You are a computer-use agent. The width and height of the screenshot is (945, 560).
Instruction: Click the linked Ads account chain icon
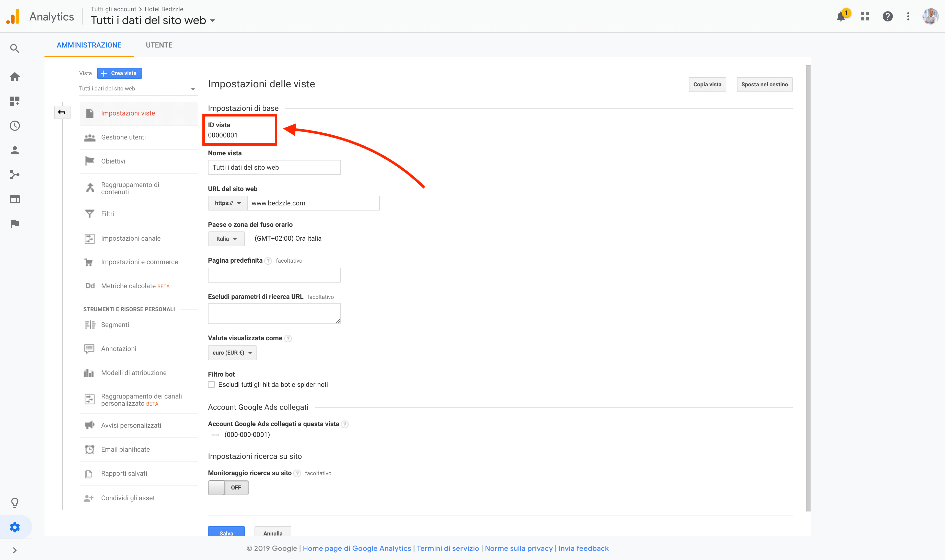(215, 435)
